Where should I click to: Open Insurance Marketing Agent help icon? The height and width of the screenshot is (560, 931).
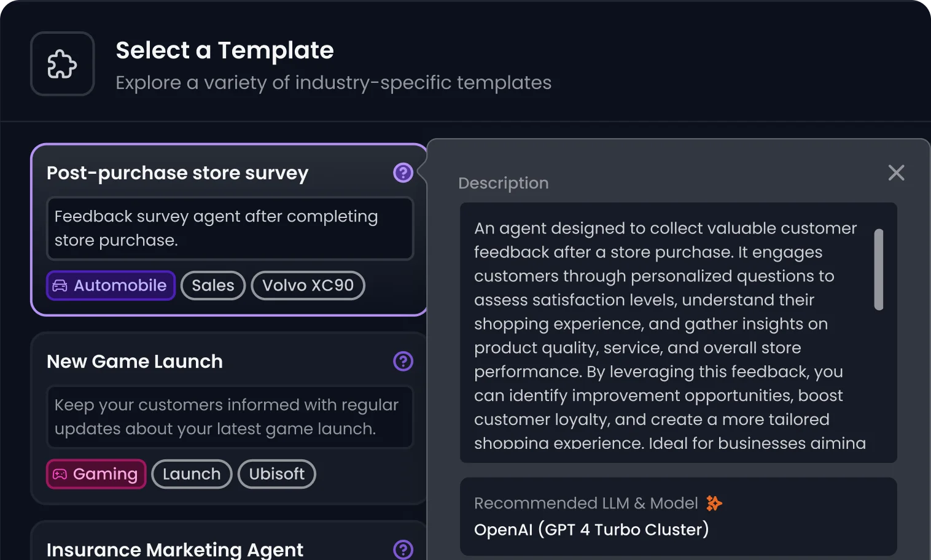click(403, 549)
